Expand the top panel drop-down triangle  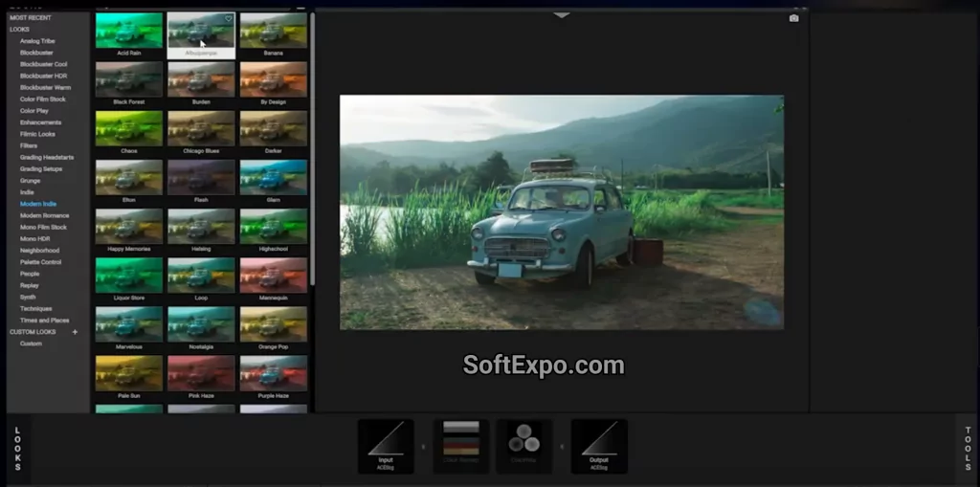tap(562, 15)
